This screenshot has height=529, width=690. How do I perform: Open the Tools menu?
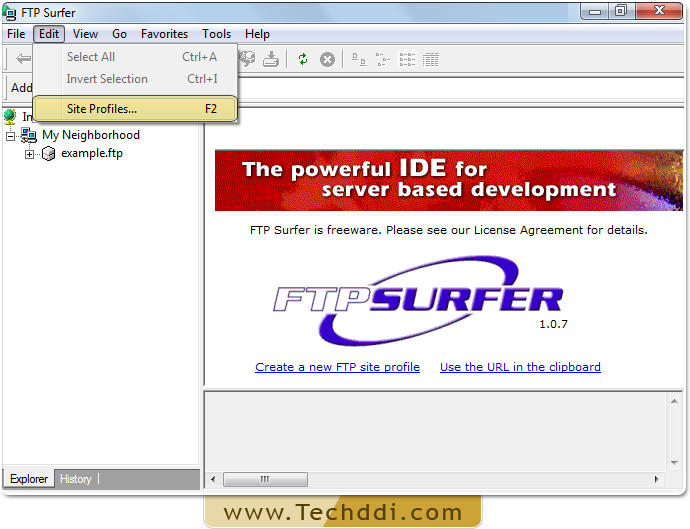tap(217, 34)
